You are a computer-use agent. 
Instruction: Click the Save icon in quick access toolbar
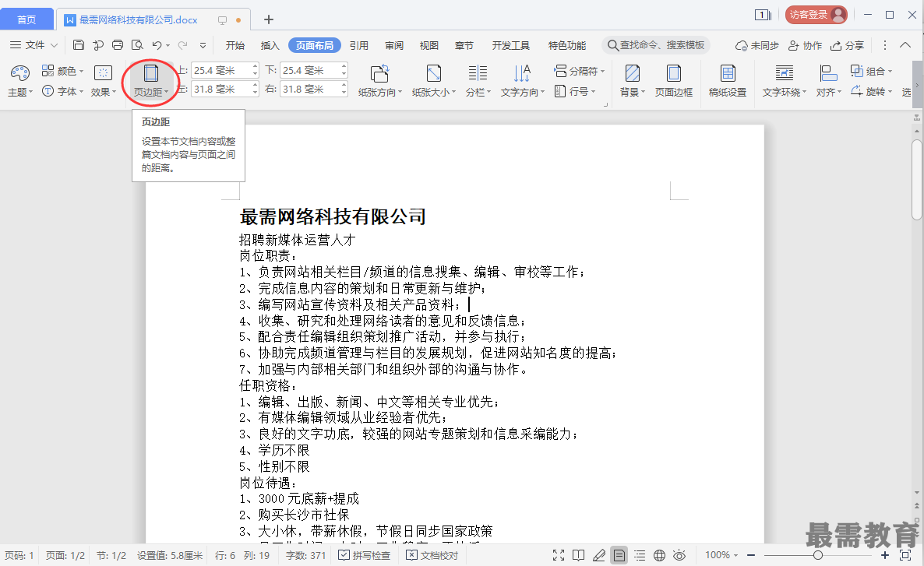[x=79, y=44]
